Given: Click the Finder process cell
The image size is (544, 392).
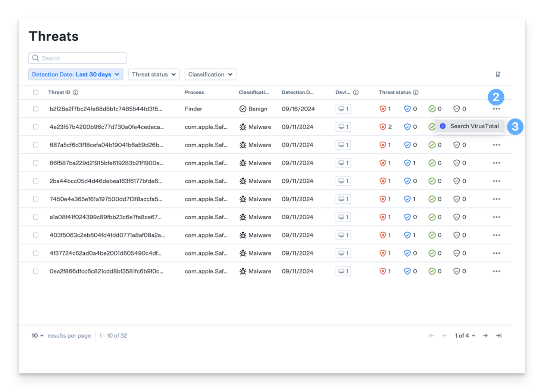Looking at the screenshot, I should pyautogui.click(x=194, y=109).
